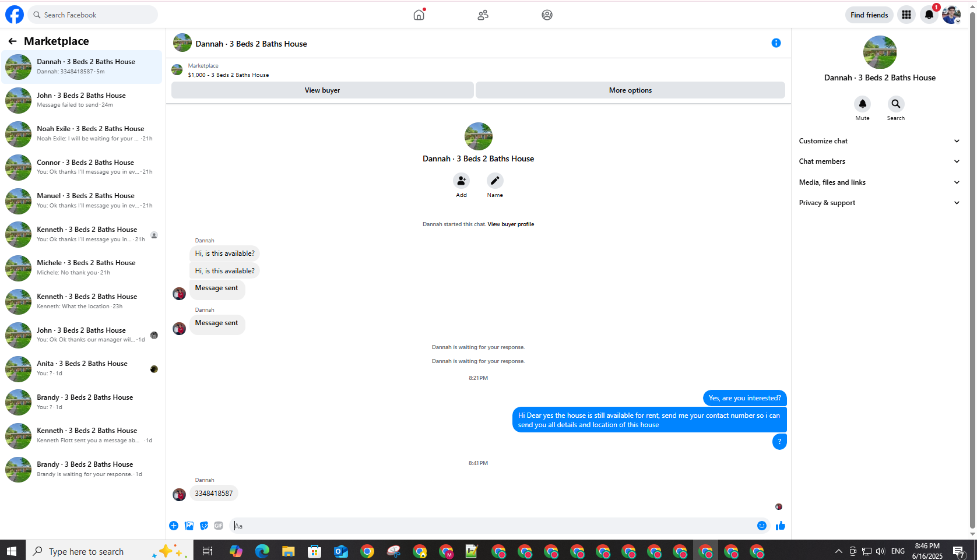Image resolution: width=977 pixels, height=560 pixels.
Task: Open the Kenneth Flott message conversation
Action: (x=82, y=436)
